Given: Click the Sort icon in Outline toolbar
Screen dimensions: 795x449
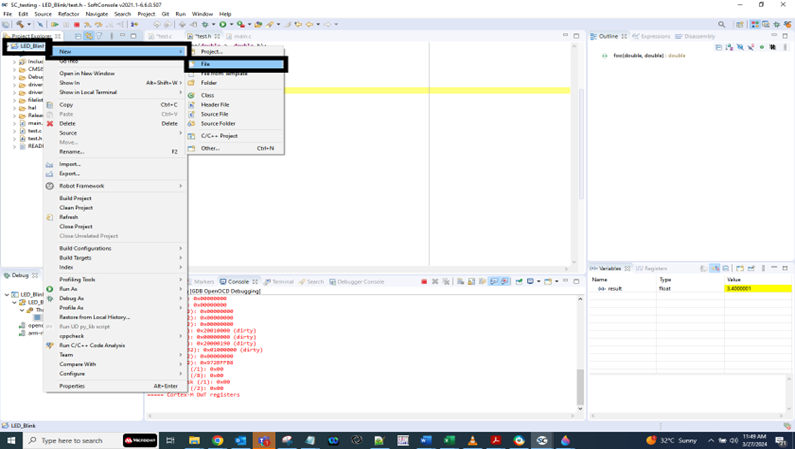Looking at the screenshot, I should 729,47.
